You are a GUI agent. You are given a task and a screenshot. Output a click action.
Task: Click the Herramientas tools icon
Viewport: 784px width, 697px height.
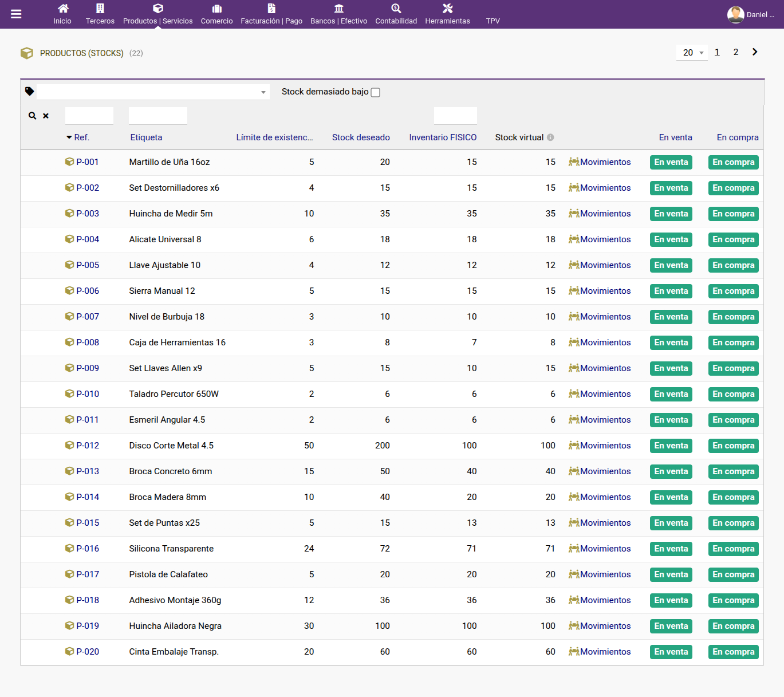tap(448, 9)
